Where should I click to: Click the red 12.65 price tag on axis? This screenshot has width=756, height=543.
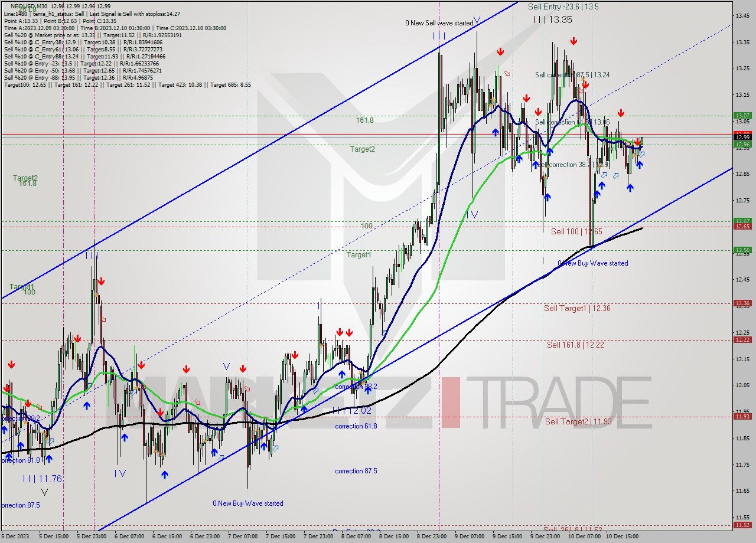point(742,227)
